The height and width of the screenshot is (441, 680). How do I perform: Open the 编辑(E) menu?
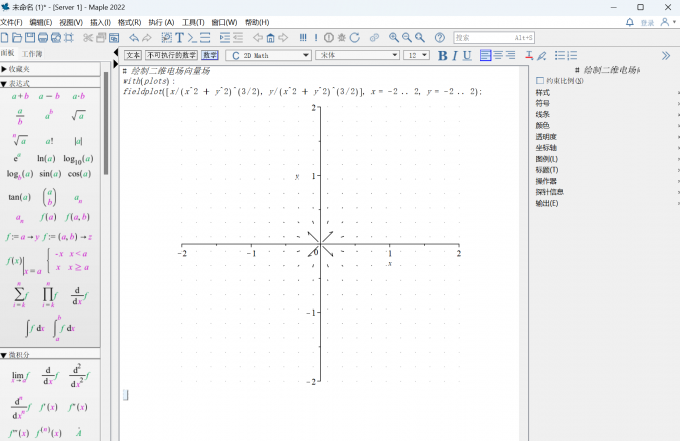coord(41,22)
